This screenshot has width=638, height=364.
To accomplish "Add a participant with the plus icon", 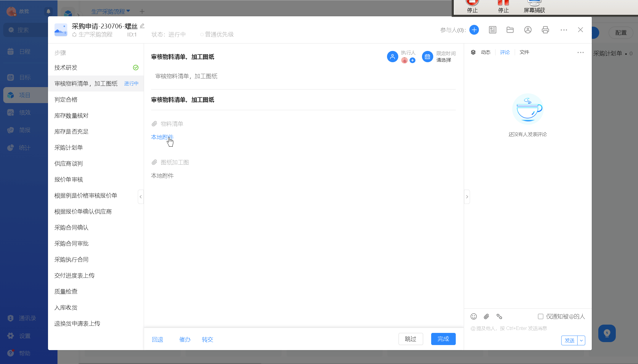I will [x=474, y=30].
